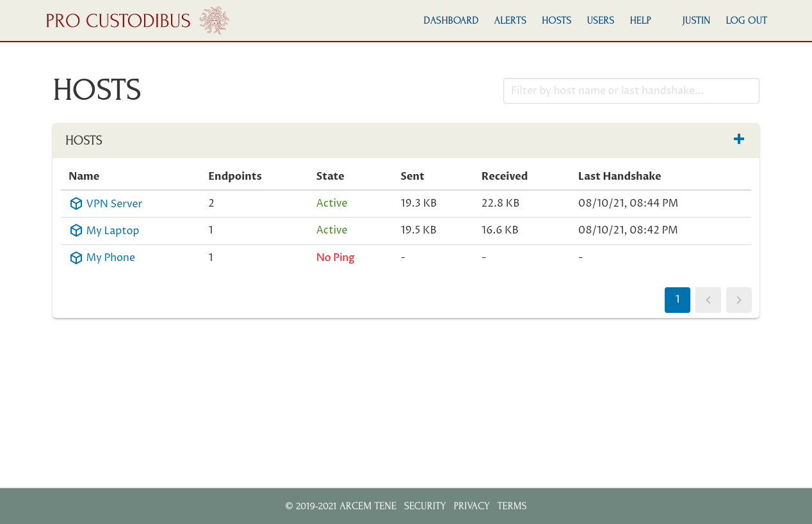Image resolution: width=812 pixels, height=524 pixels.
Task: Click the Pro Custodibus brand title
Action: (118, 20)
